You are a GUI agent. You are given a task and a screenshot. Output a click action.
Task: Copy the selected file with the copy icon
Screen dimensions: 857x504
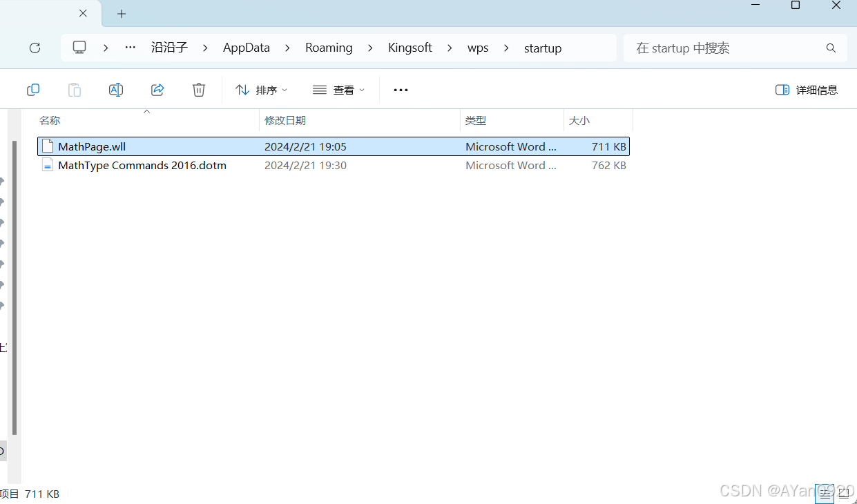[x=33, y=90]
